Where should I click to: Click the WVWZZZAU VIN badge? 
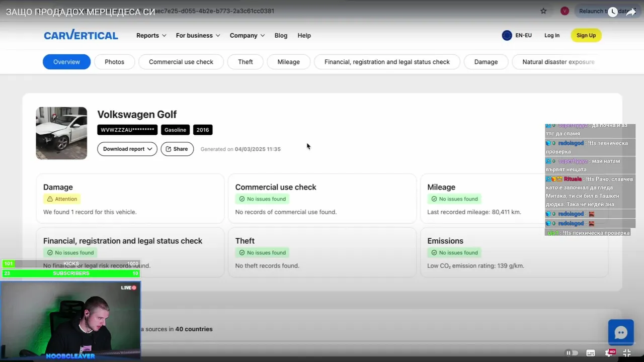[127, 130]
